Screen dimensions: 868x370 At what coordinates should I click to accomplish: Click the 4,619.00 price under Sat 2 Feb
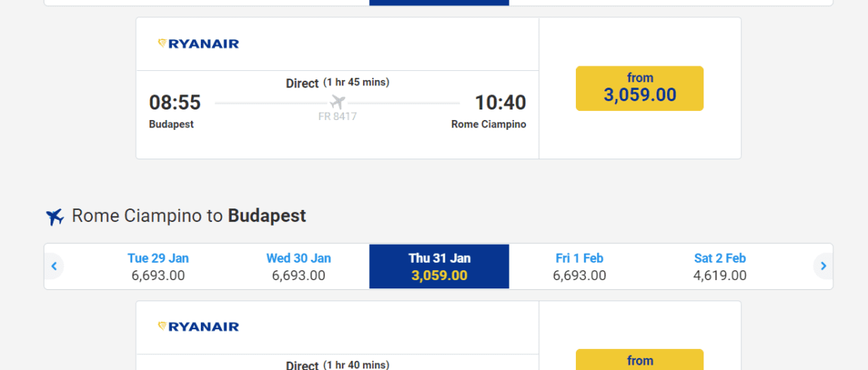(x=719, y=276)
